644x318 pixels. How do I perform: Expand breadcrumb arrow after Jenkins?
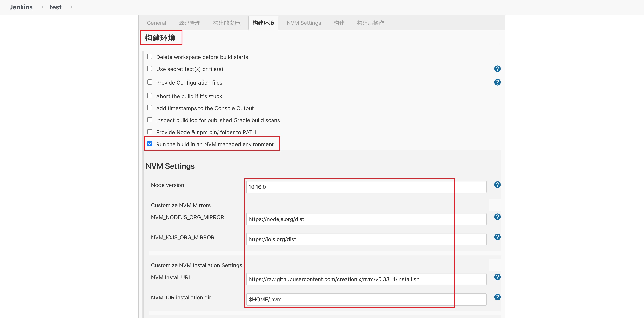pyautogui.click(x=43, y=7)
